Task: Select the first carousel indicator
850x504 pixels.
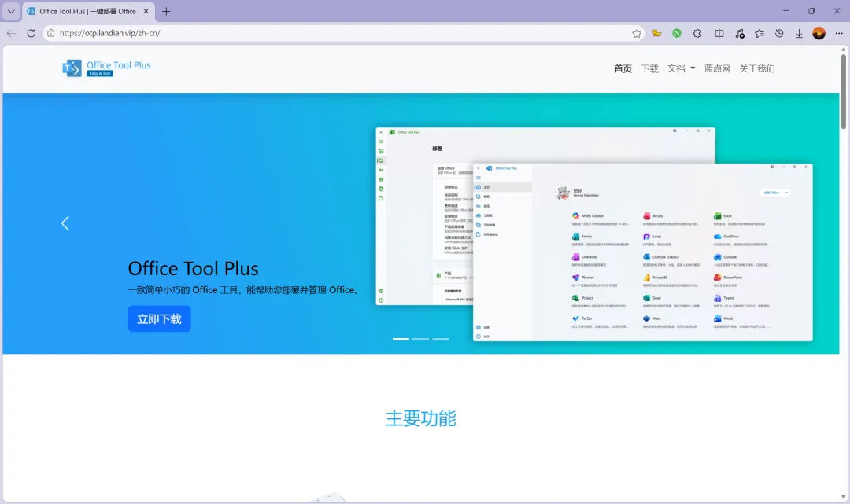Action: (401, 339)
